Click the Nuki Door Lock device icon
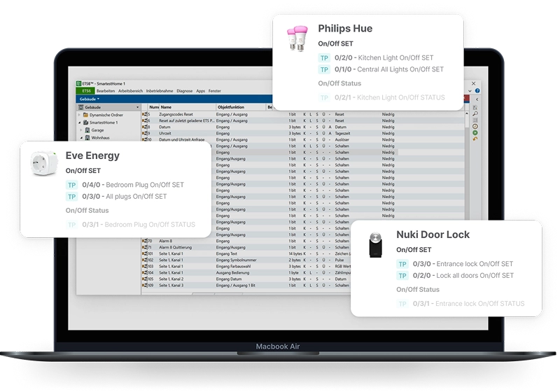This screenshot has width=560, height=392. tap(374, 245)
